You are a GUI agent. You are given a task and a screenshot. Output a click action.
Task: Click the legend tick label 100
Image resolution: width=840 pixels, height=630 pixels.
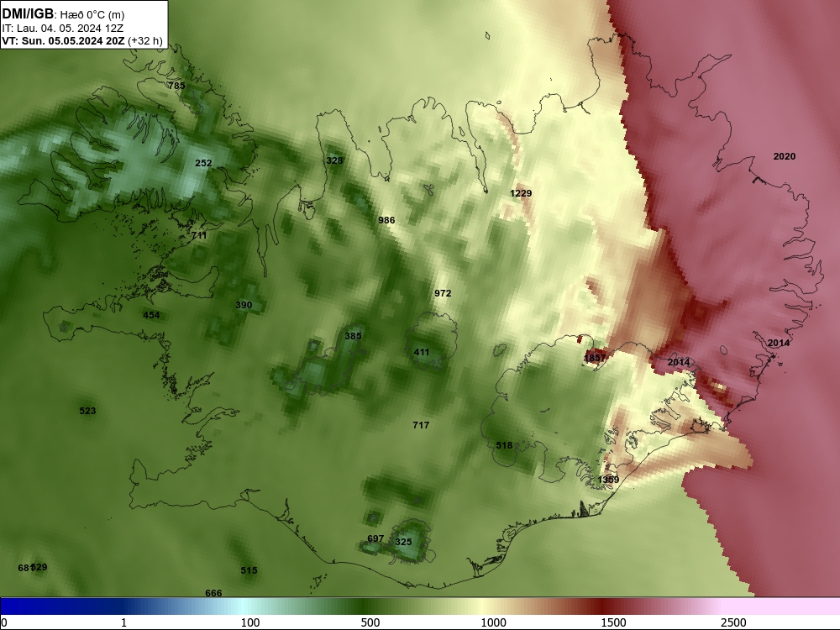click(x=250, y=622)
